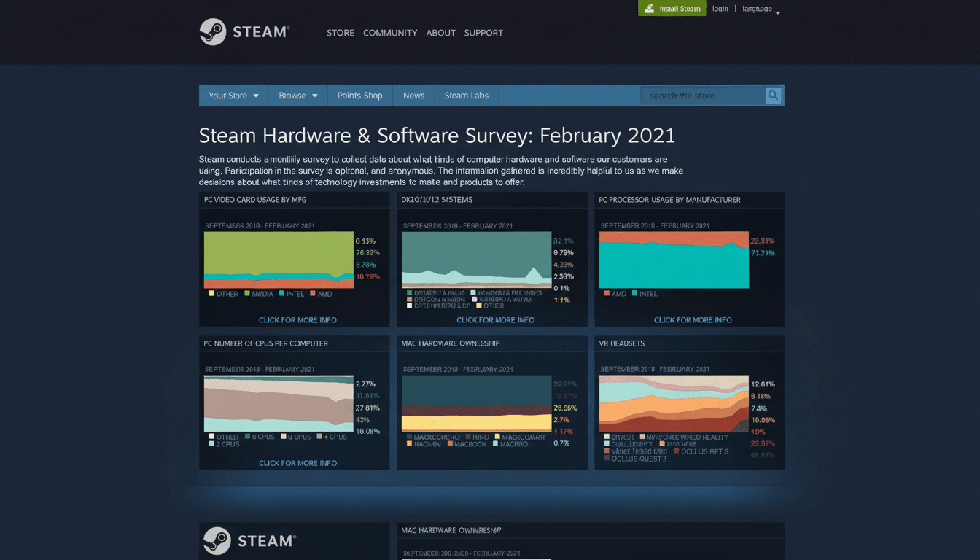980x560 pixels.
Task: Open the STORE menu
Action: tap(341, 33)
